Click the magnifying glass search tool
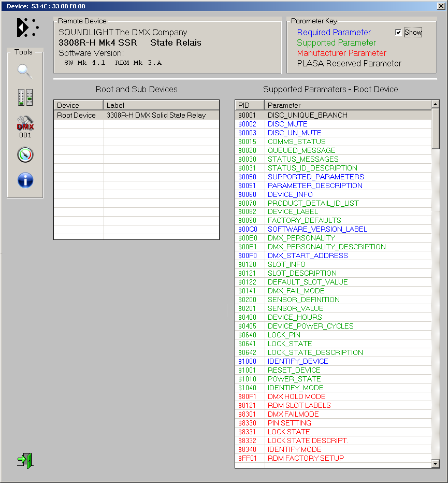The width and height of the screenshot is (448, 483). tap(25, 71)
